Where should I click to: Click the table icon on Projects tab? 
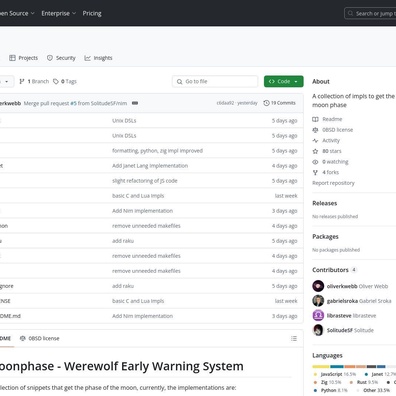coord(12,58)
